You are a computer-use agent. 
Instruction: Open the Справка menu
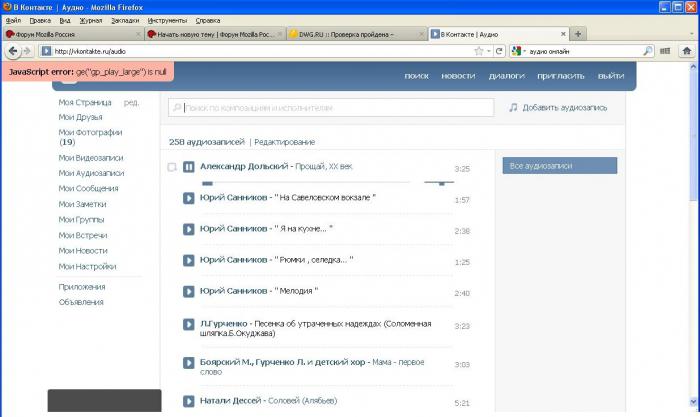coord(208,21)
